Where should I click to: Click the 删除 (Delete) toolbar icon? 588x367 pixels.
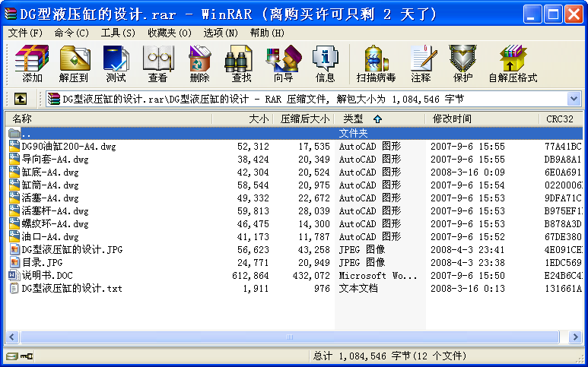point(199,63)
